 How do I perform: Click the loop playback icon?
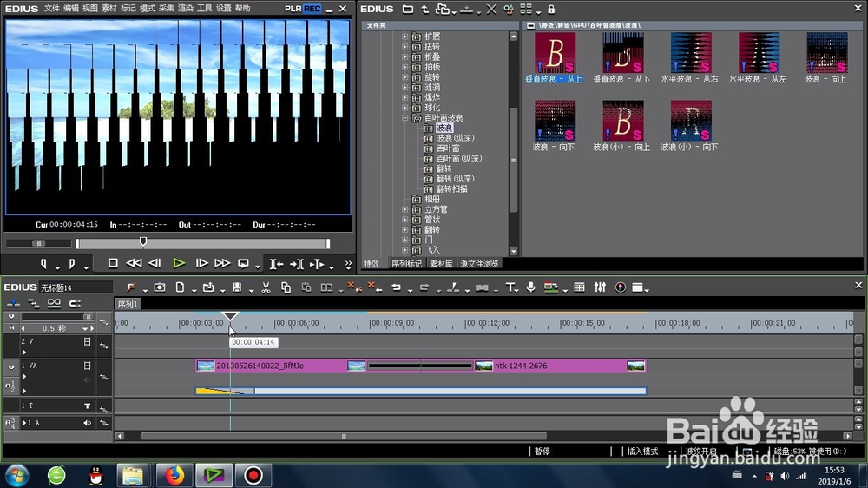[x=243, y=264]
